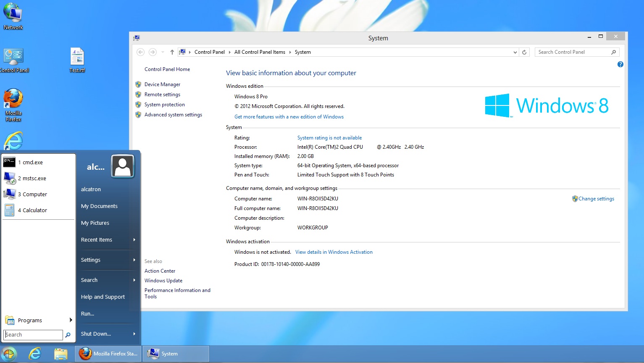Click the Product ID 00178-10140-00000-AA899 text
The height and width of the screenshot is (363, 644).
click(277, 264)
